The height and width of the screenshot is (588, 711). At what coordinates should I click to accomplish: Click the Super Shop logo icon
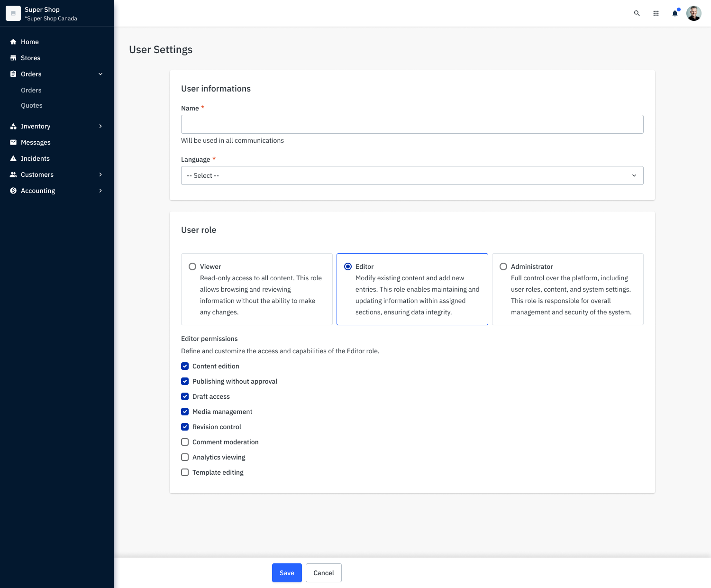[x=13, y=13]
